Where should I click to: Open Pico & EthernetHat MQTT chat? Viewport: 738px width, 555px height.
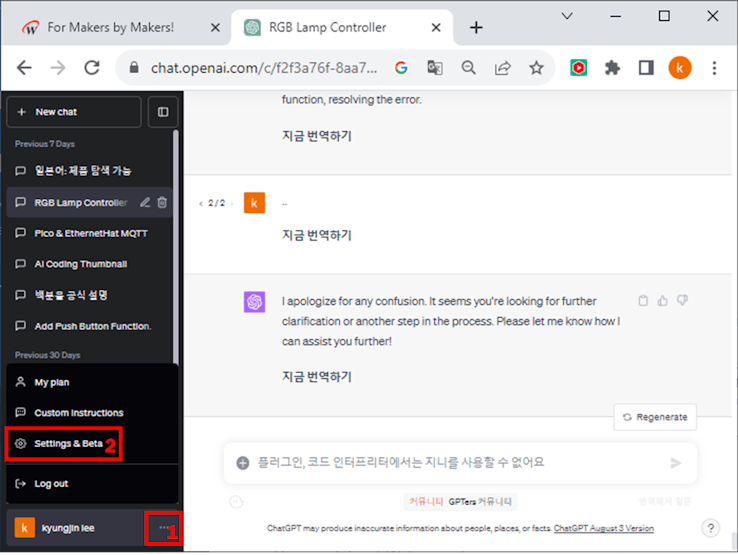coord(89,233)
